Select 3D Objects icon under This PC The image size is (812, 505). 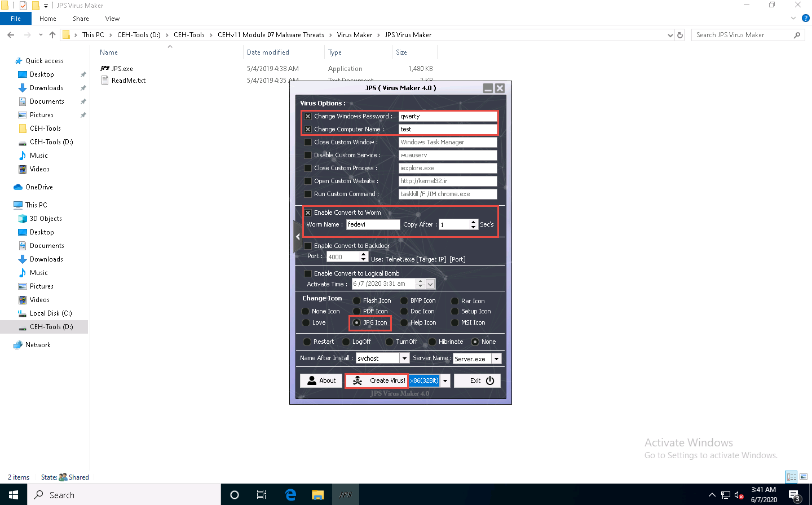tap(23, 219)
